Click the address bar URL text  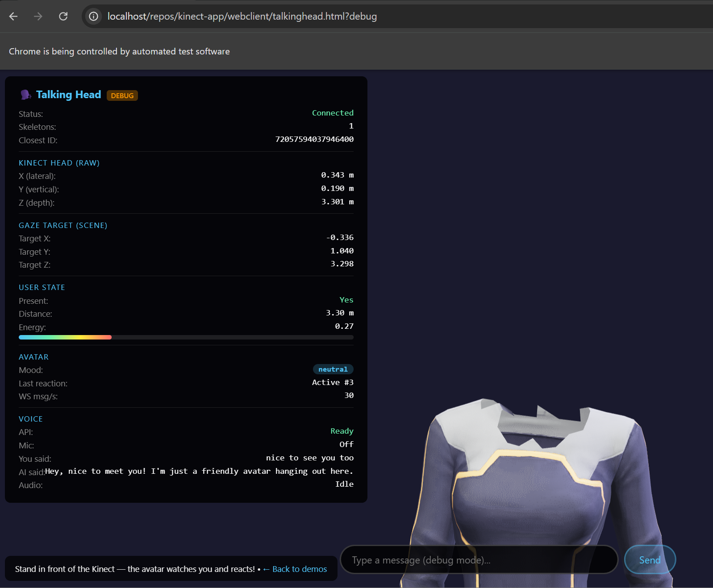242,17
